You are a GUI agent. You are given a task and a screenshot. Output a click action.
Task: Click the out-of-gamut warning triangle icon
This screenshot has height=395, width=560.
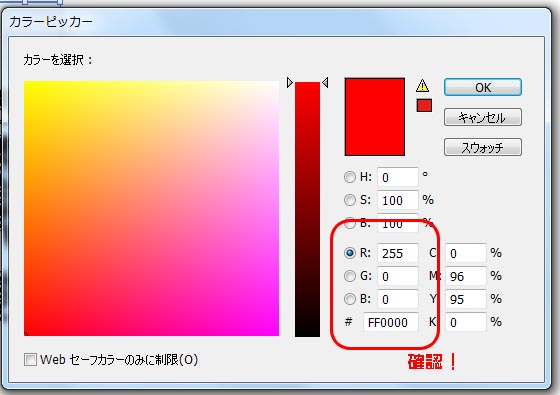point(422,85)
